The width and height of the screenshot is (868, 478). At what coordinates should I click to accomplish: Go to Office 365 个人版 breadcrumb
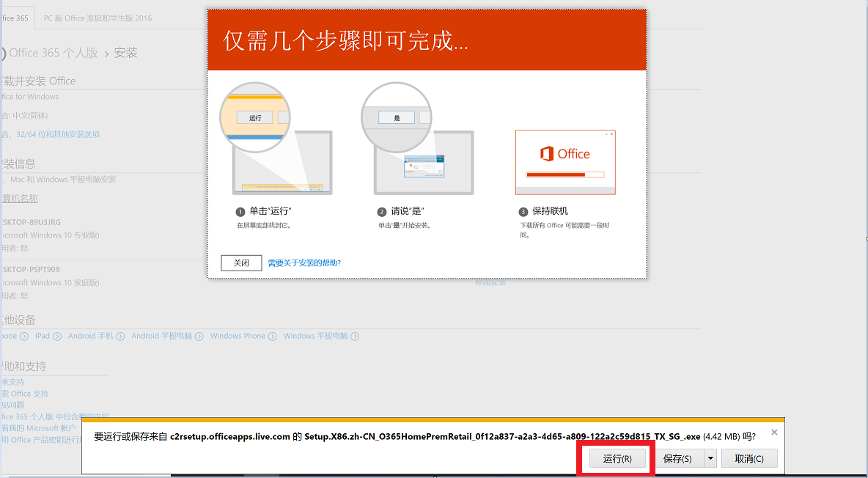click(54, 54)
